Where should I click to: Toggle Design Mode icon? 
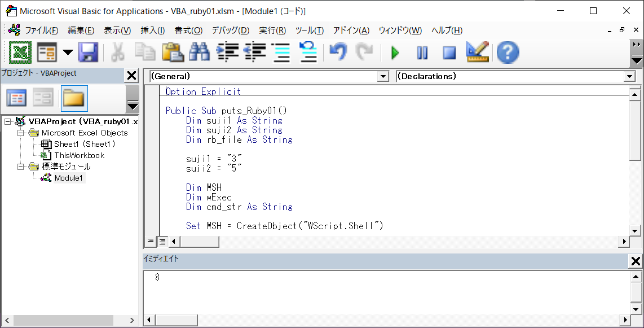478,52
